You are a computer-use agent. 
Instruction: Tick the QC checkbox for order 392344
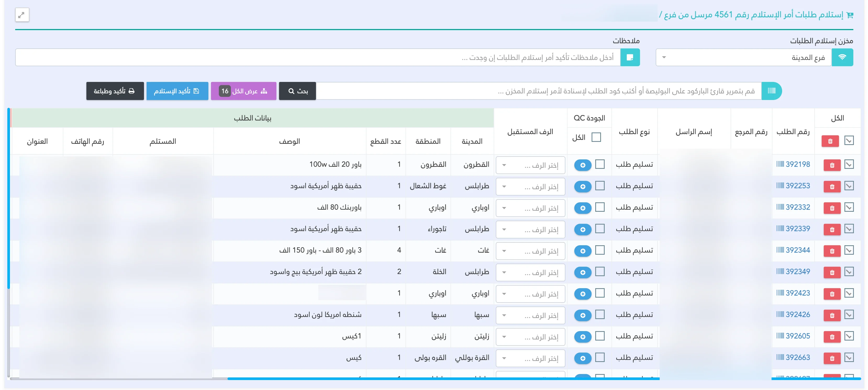tap(600, 250)
